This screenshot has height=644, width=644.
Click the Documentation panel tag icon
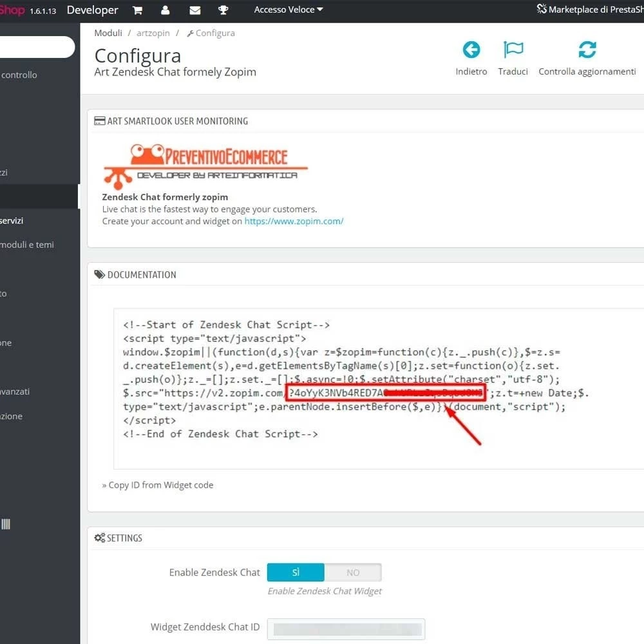pos(99,274)
